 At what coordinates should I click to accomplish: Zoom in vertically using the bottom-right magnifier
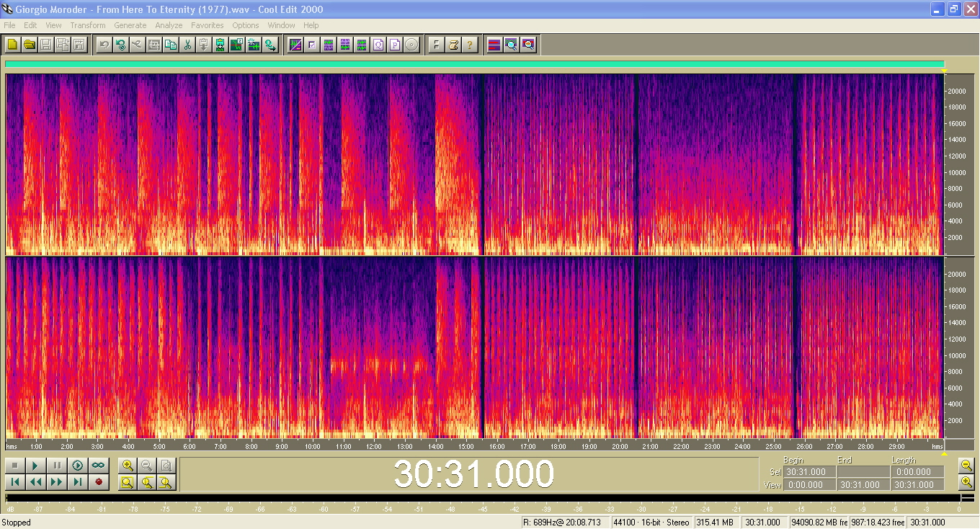[x=966, y=482]
